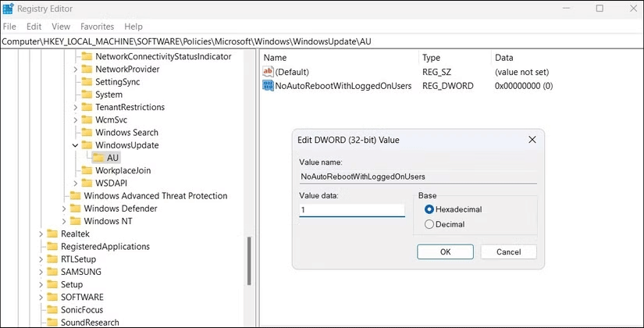The width and height of the screenshot is (644, 328).
Task: Click the WindowsUpdate folder icon
Action: 87,145
